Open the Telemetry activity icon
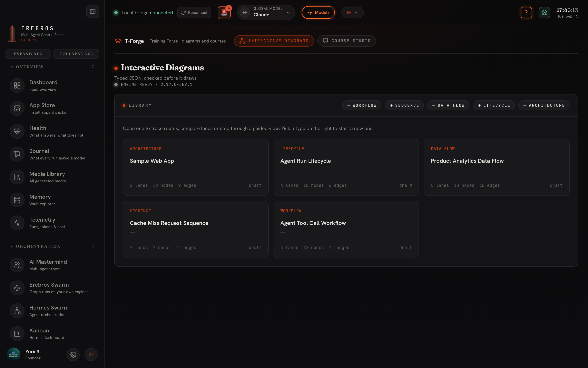This screenshot has height=368, width=588. click(17, 223)
